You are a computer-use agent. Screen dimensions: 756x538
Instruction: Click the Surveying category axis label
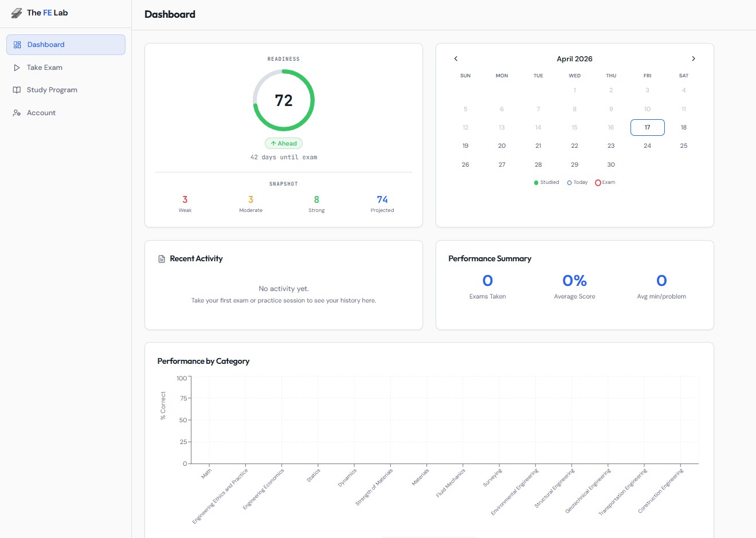click(492, 478)
